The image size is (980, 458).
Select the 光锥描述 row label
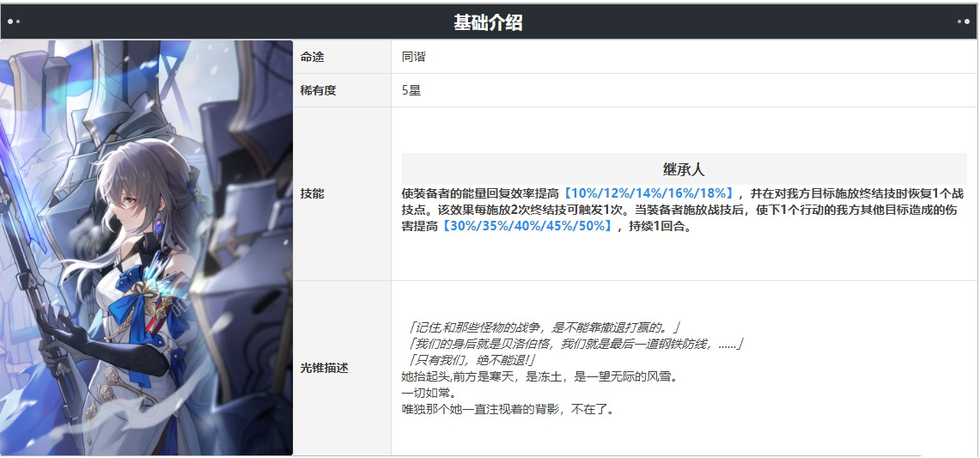325,368
